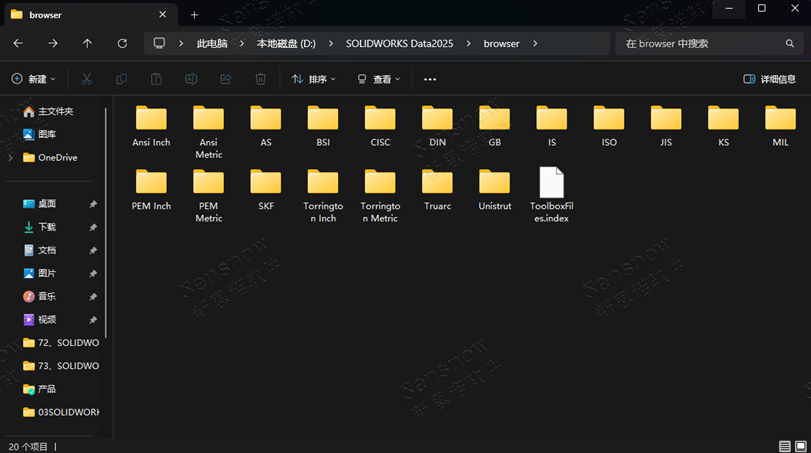Image resolution: width=811 pixels, height=453 pixels.
Task: Toggle the details pane button
Action: pyautogui.click(x=769, y=79)
